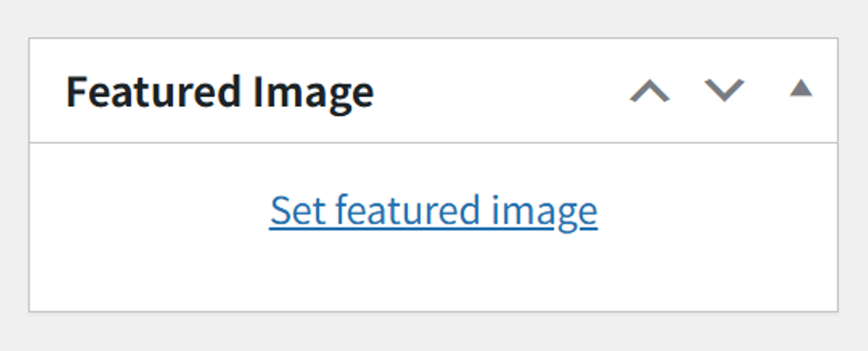Hide Featured Image panel content via triangle
The image size is (868, 351).
(800, 89)
